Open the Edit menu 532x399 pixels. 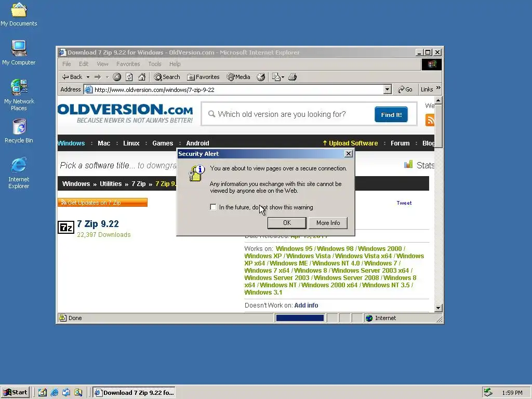click(84, 64)
